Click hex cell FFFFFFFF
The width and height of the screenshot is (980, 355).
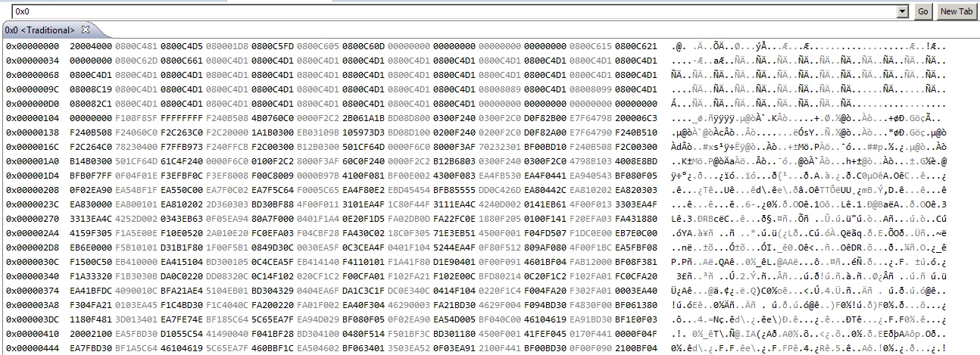(x=181, y=119)
